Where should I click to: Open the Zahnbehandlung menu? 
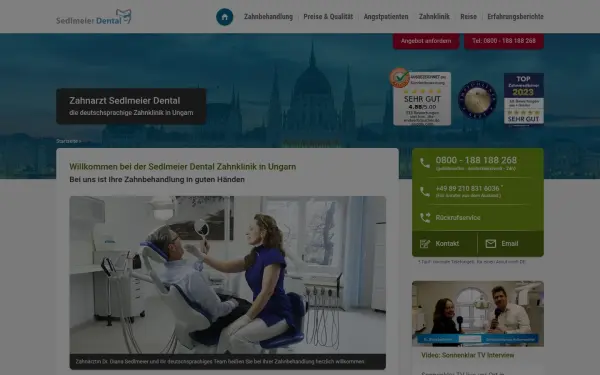268,16
